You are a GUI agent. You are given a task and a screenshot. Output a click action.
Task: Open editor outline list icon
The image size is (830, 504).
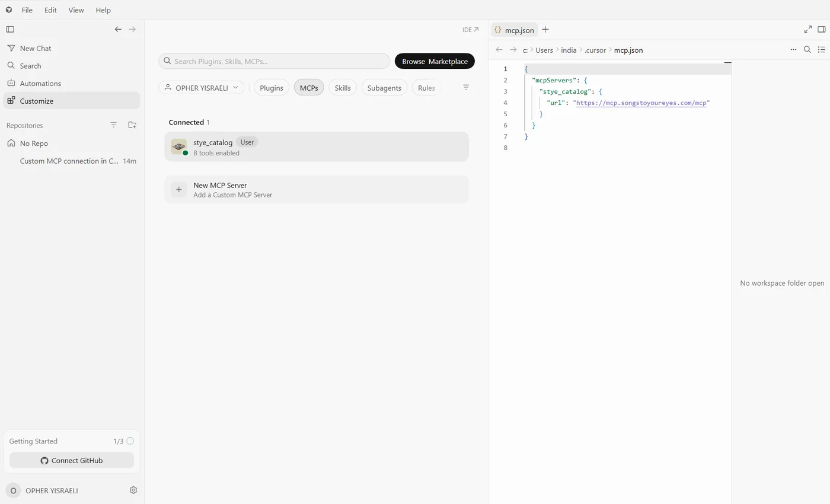click(x=821, y=50)
